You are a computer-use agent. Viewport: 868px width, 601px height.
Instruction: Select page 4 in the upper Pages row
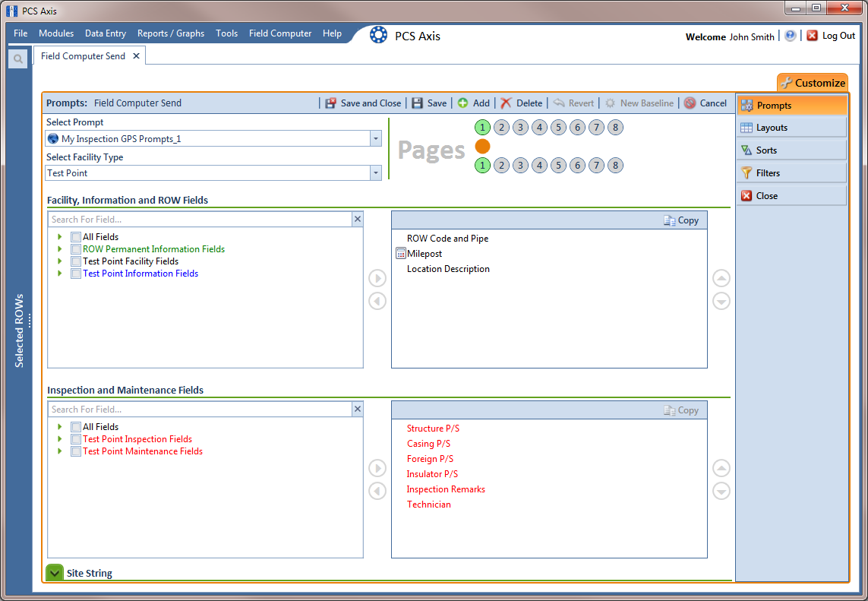[539, 128]
